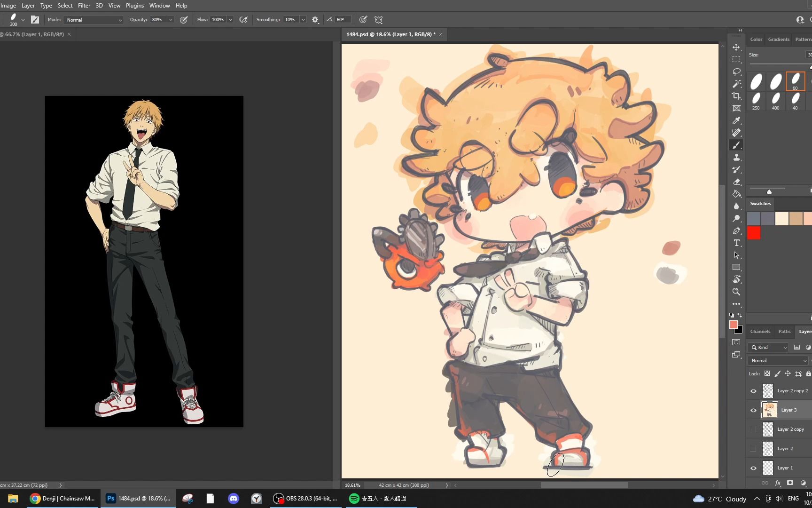Select the Dodge tool

(736, 218)
